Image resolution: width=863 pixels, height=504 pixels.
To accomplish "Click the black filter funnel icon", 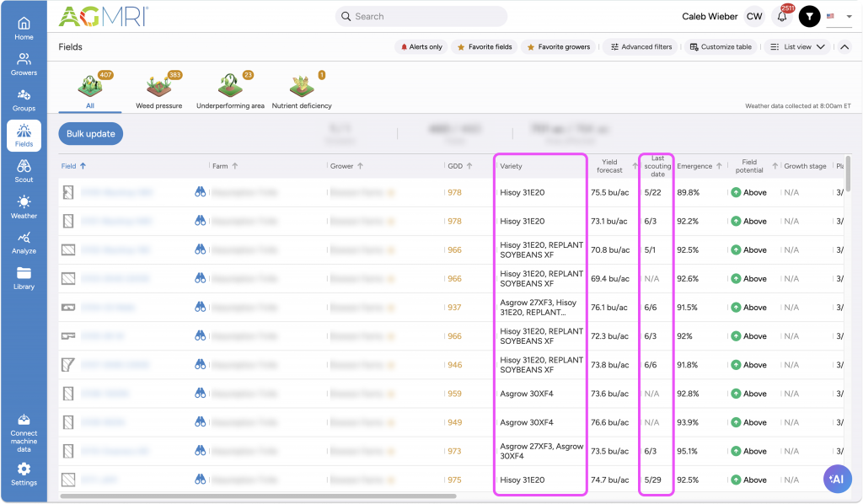I will pos(810,17).
